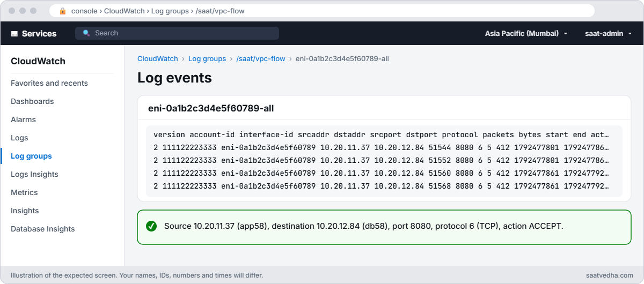Click the Source 10.20.11.37 summary message

pyautogui.click(x=364, y=226)
